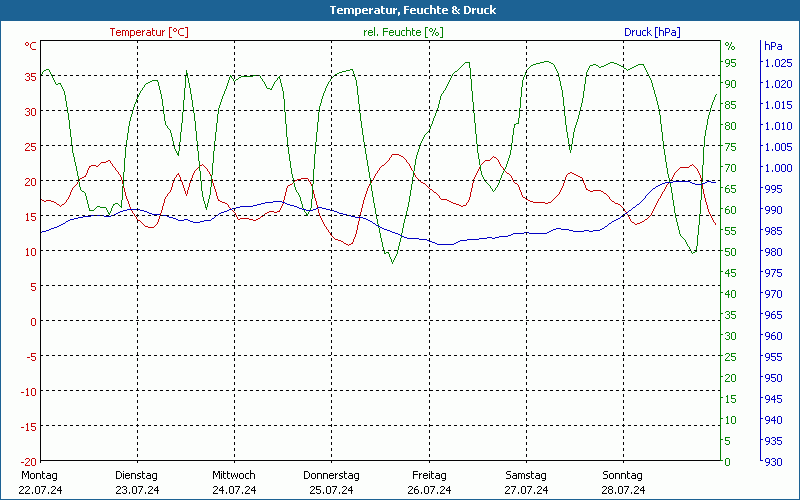The width and height of the screenshot is (800, 500).
Task: Click the 'Samstag' day label
Action: 526,475
